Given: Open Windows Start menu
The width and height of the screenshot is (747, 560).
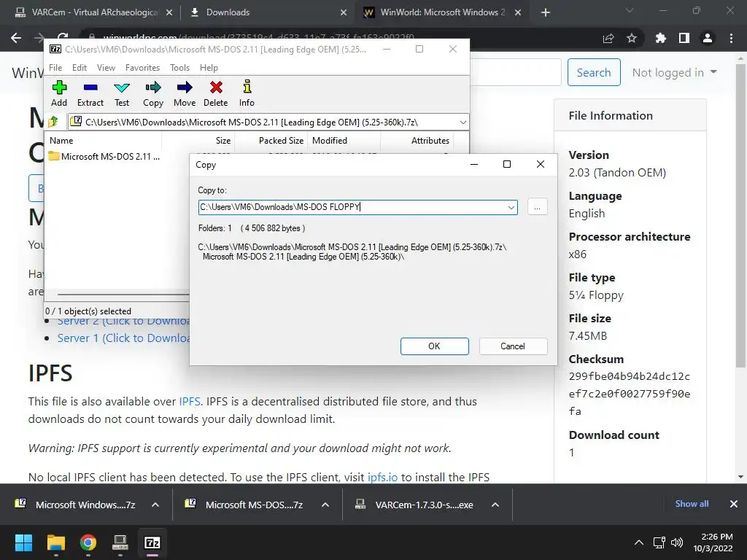Looking at the screenshot, I should [x=23, y=542].
